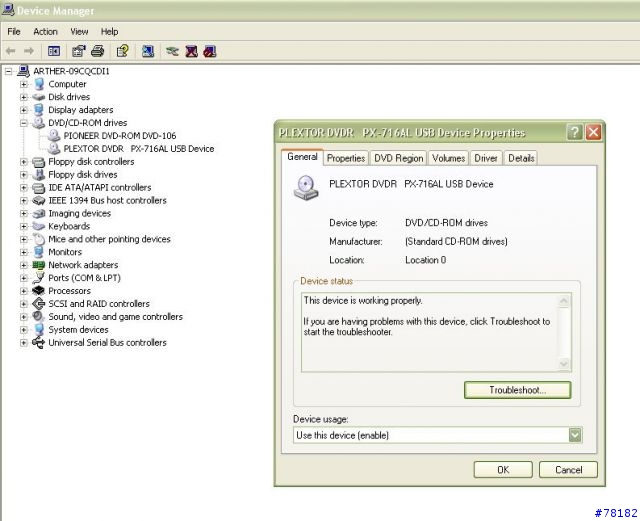The width and height of the screenshot is (640, 521).
Task: Click the Keyboards category icon
Action: [39, 226]
